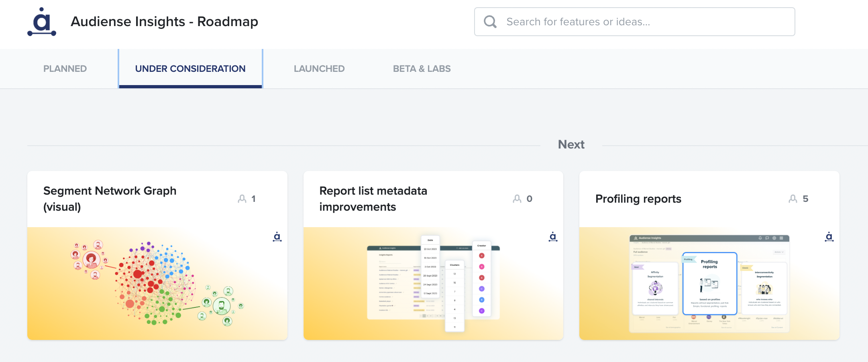
Task: Click the vote icon on Report list metadata card
Action: point(517,199)
